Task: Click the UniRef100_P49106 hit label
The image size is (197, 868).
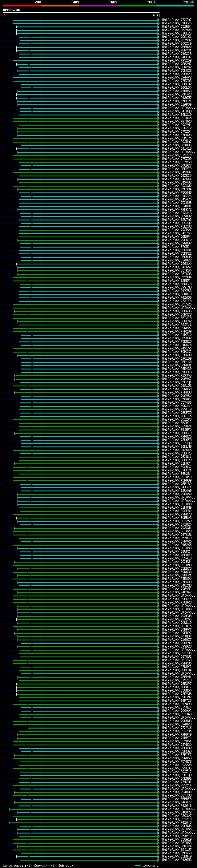Action: coord(177,349)
